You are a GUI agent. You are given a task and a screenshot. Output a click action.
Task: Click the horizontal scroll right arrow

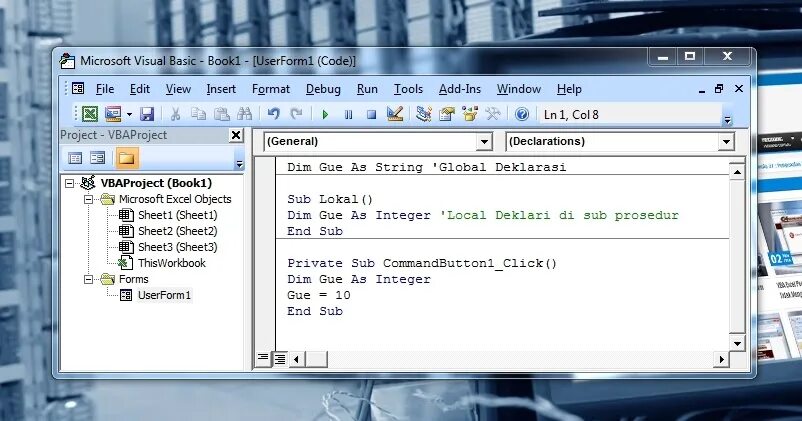click(x=721, y=359)
